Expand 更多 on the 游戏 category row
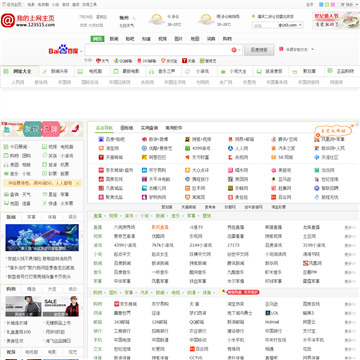 [350, 246]
